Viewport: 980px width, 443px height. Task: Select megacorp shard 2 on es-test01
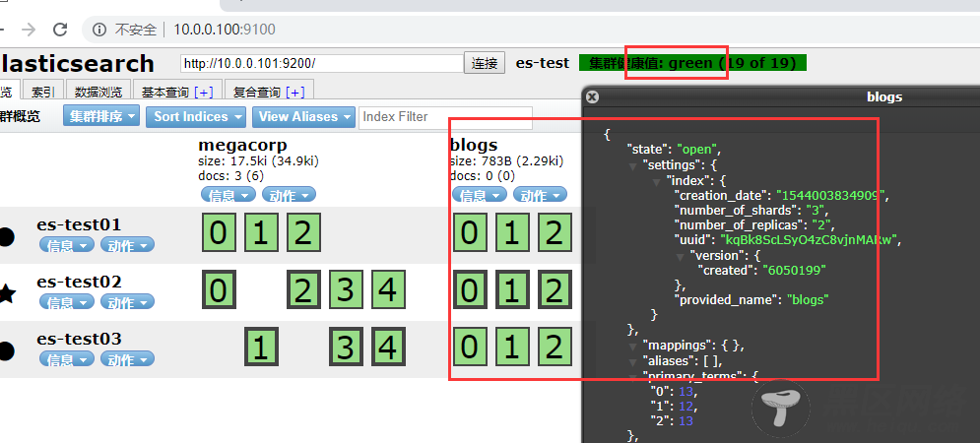(x=303, y=232)
